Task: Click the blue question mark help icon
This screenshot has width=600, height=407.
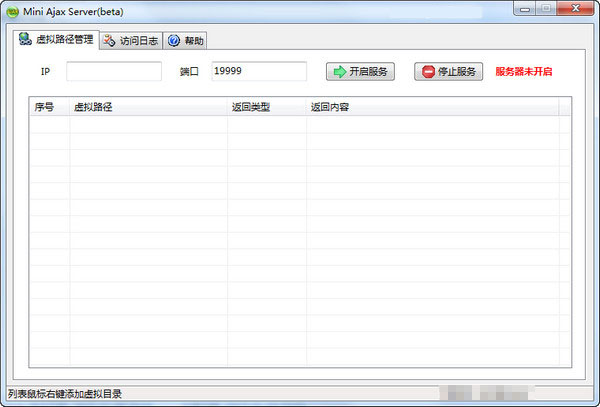Action: pos(173,41)
